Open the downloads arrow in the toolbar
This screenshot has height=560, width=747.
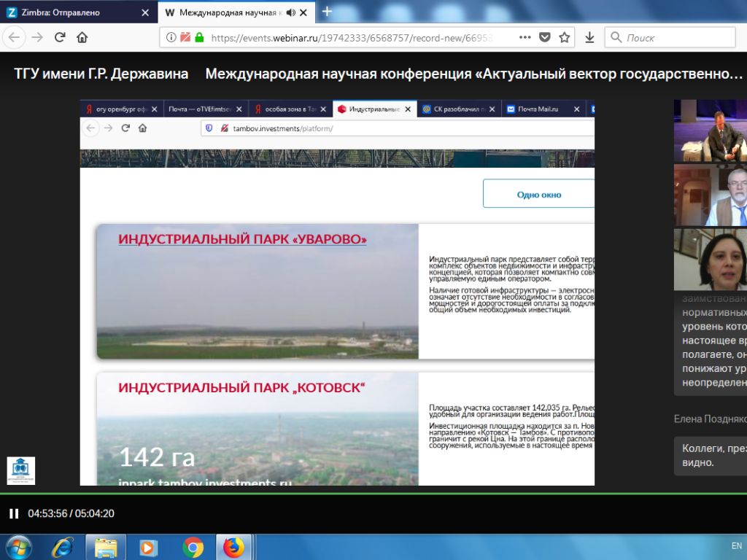[x=589, y=37]
